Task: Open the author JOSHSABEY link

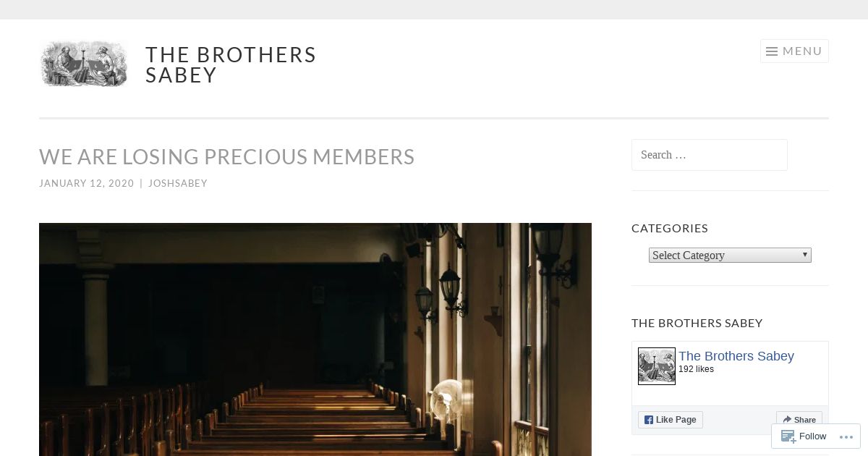Action: coord(178,183)
